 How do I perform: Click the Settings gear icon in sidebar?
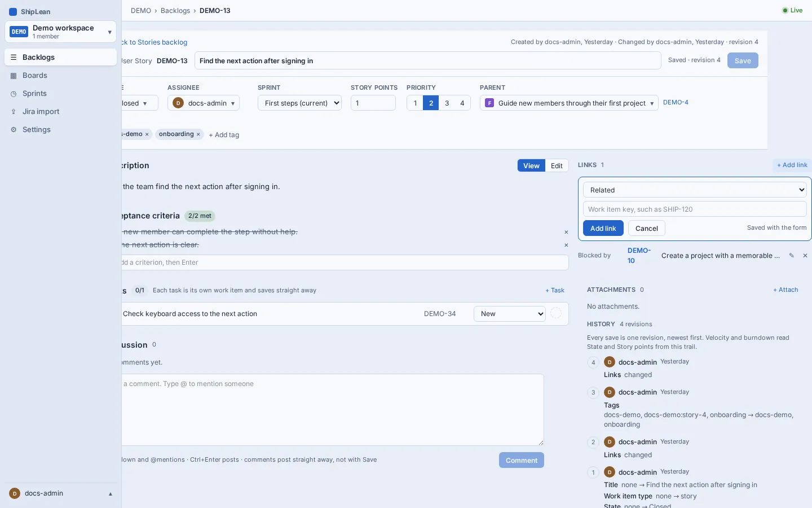(14, 130)
